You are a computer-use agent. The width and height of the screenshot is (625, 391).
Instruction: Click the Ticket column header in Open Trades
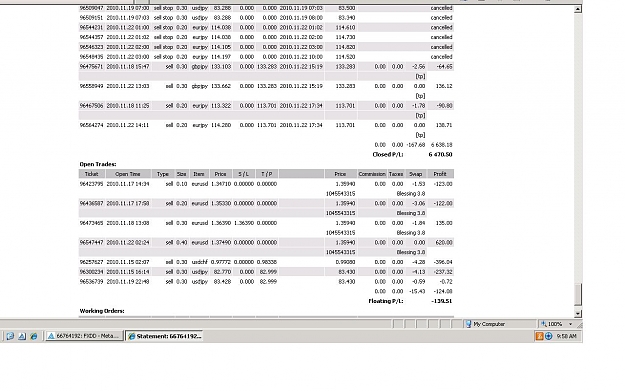click(x=92, y=174)
